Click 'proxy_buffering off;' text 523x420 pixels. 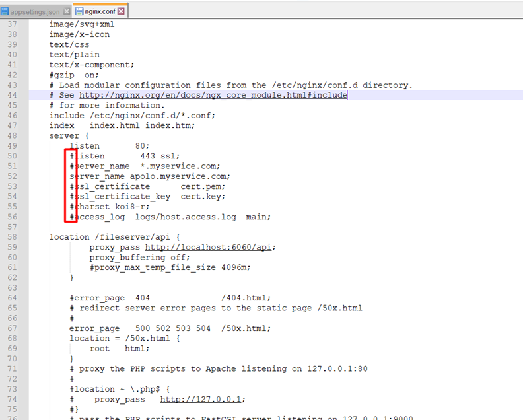pyautogui.click(x=139, y=257)
